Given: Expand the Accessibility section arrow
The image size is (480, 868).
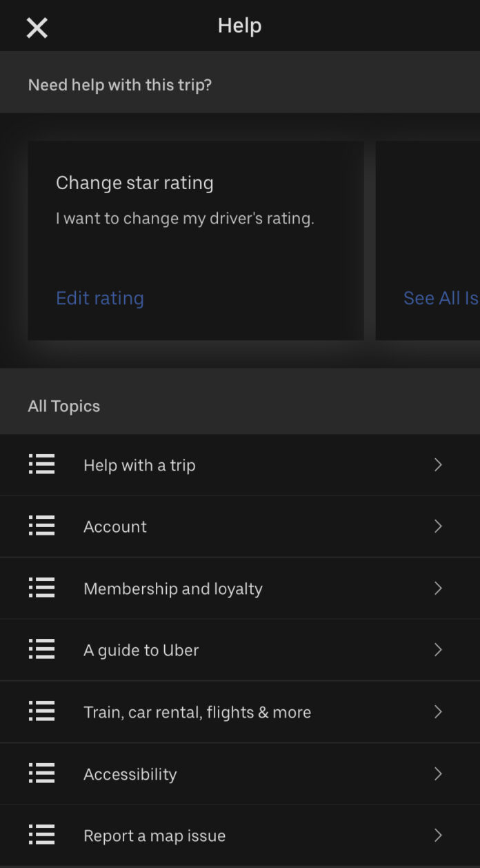Looking at the screenshot, I should click(x=439, y=773).
